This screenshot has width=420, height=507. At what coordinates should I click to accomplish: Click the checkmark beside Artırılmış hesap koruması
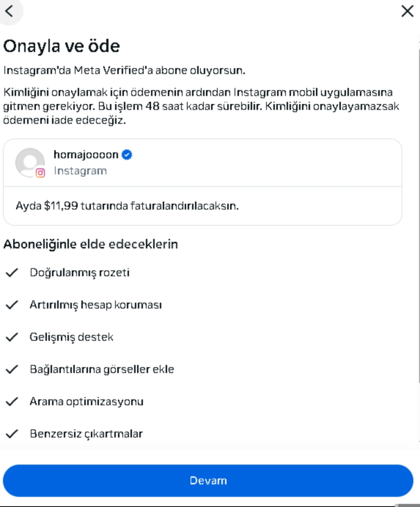(12, 305)
